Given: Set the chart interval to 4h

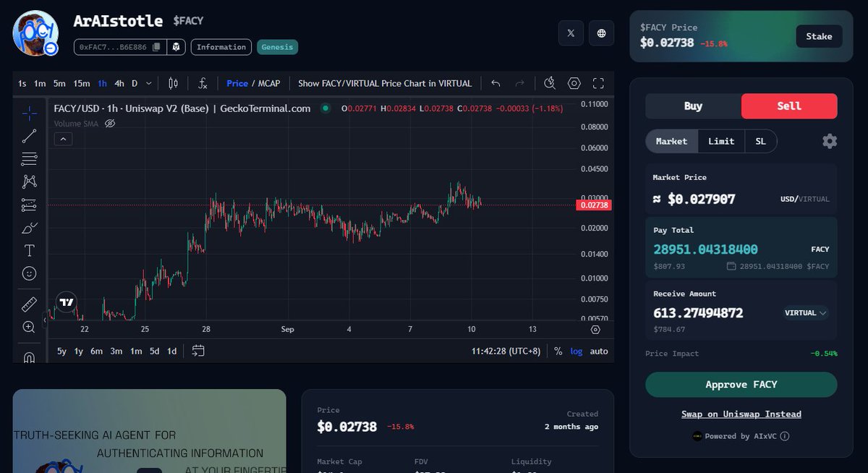Looking at the screenshot, I should pyautogui.click(x=119, y=83).
